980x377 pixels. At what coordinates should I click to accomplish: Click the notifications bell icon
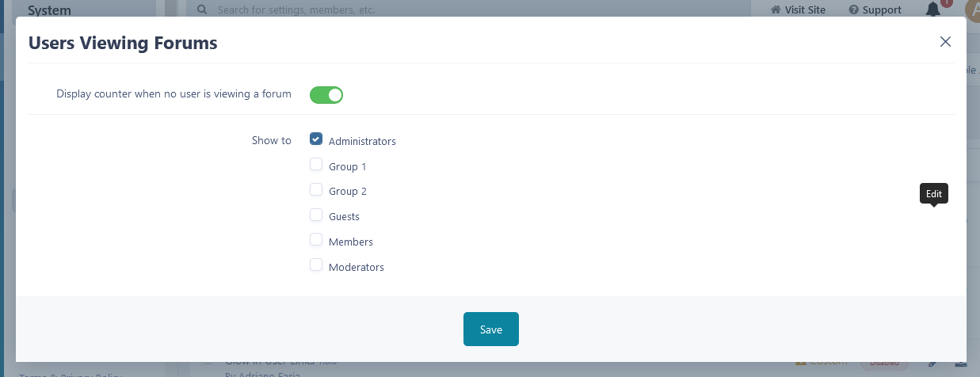[933, 10]
